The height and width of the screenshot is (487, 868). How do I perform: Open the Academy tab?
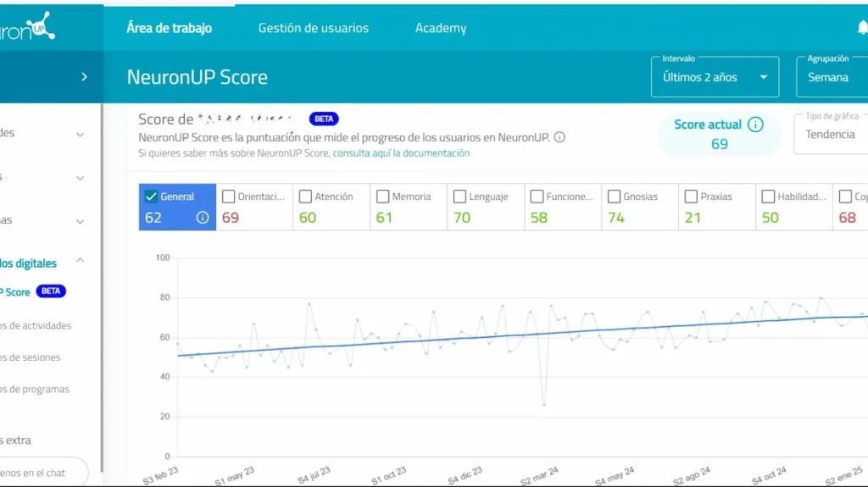coord(441,28)
